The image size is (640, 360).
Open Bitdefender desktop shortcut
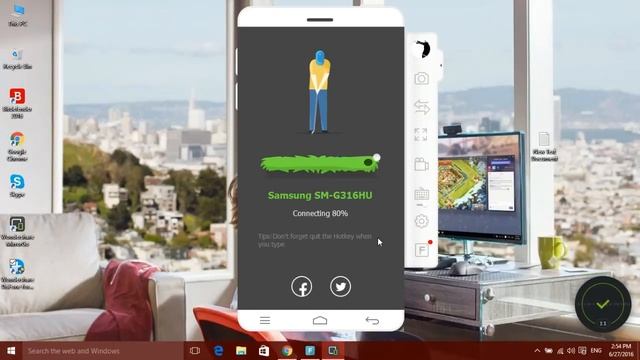tap(17, 103)
